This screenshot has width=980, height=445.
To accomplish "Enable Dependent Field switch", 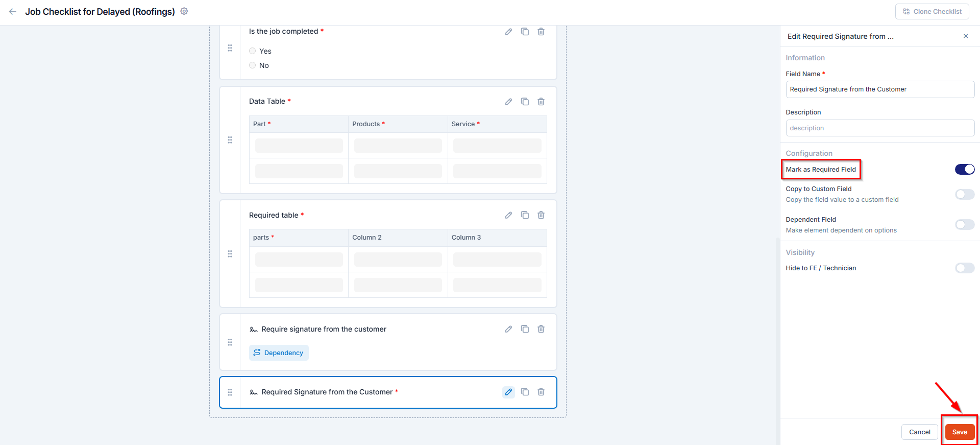I will click(965, 225).
